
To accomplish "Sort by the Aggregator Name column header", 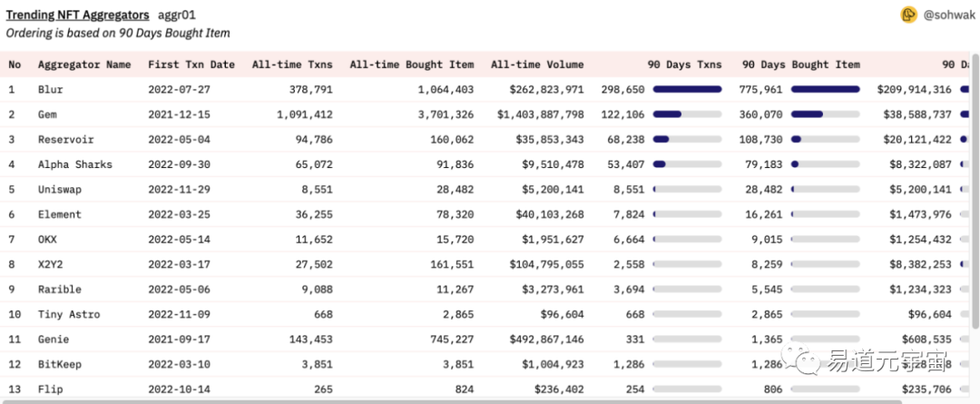I will pyautogui.click(x=83, y=64).
